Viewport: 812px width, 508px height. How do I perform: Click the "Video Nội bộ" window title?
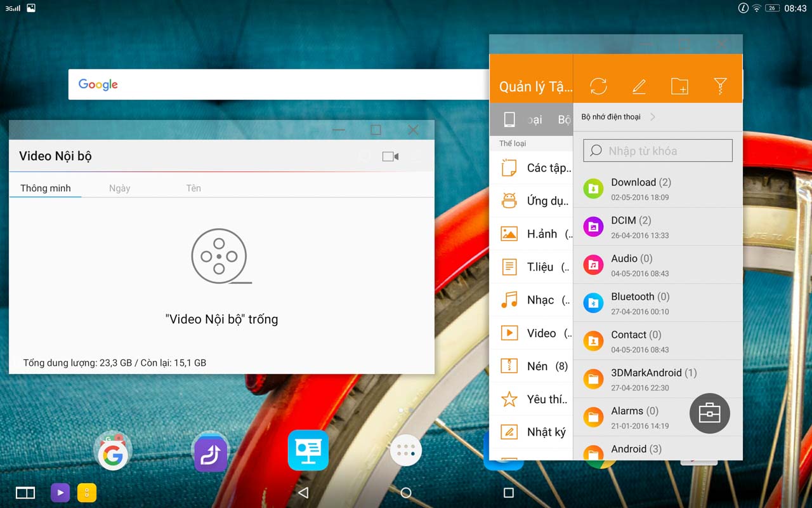tap(55, 156)
